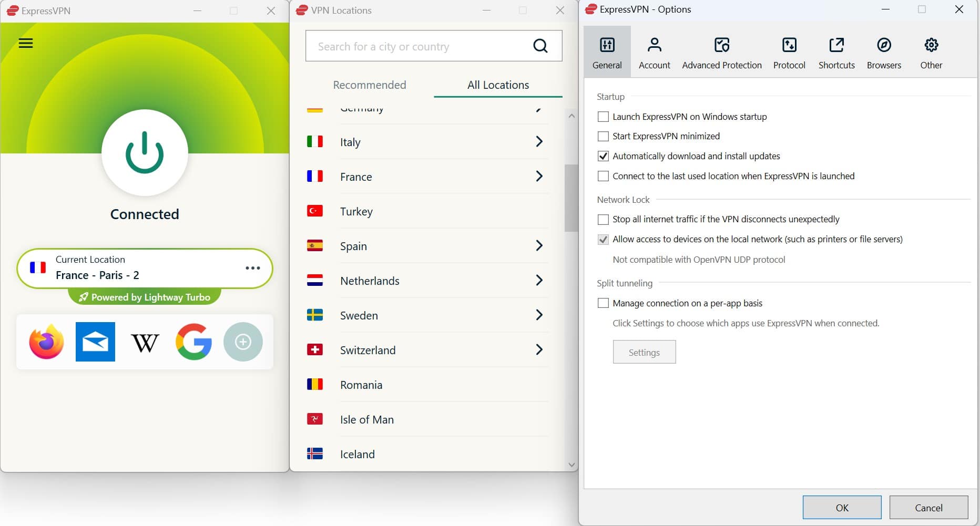The width and height of the screenshot is (980, 526).
Task: Open the Wikipedia shortcut
Action: (145, 343)
